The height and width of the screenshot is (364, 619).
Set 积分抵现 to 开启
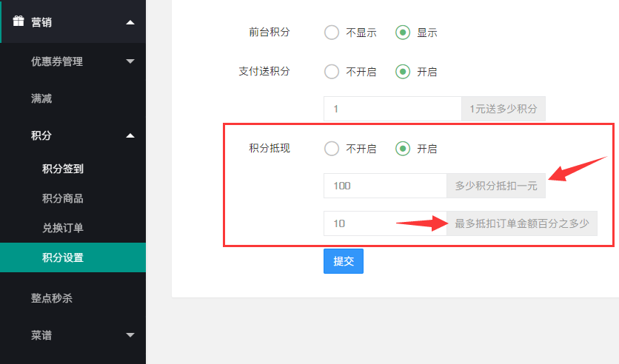click(416, 149)
